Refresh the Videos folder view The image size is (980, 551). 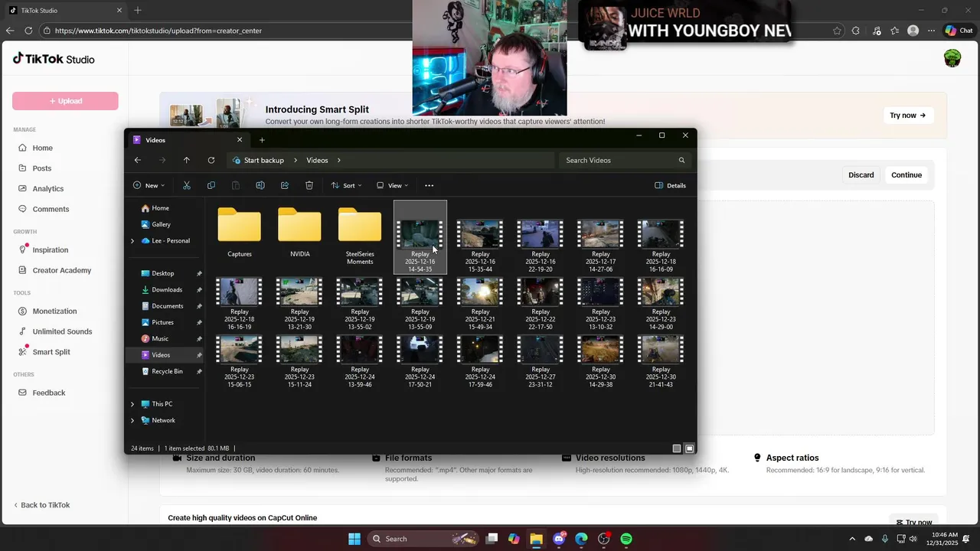(211, 160)
